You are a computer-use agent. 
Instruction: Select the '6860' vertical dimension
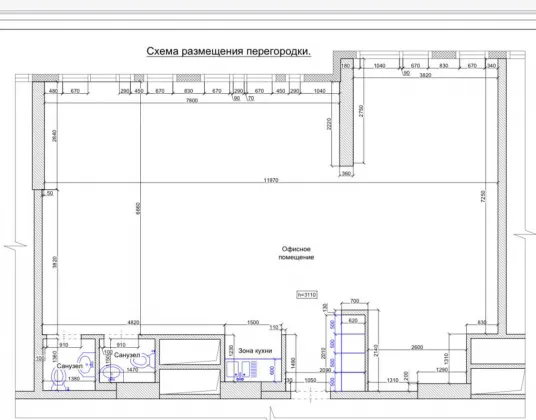(x=138, y=208)
